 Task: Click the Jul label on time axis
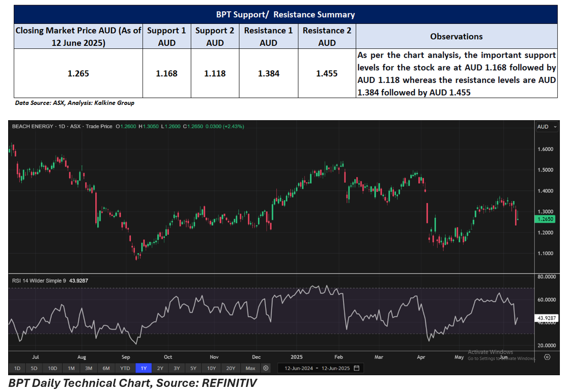coord(36,357)
